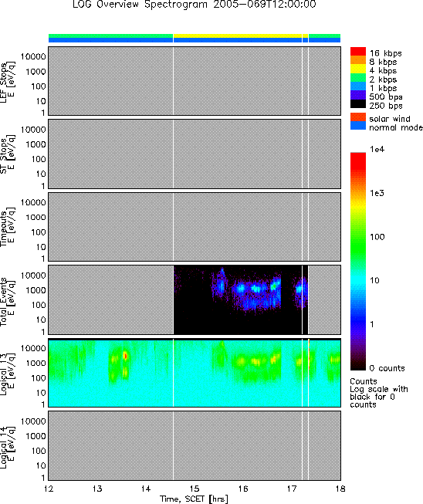Click the '13' time axis tick label
The width and height of the screenshot is (423, 504).
click(97, 489)
